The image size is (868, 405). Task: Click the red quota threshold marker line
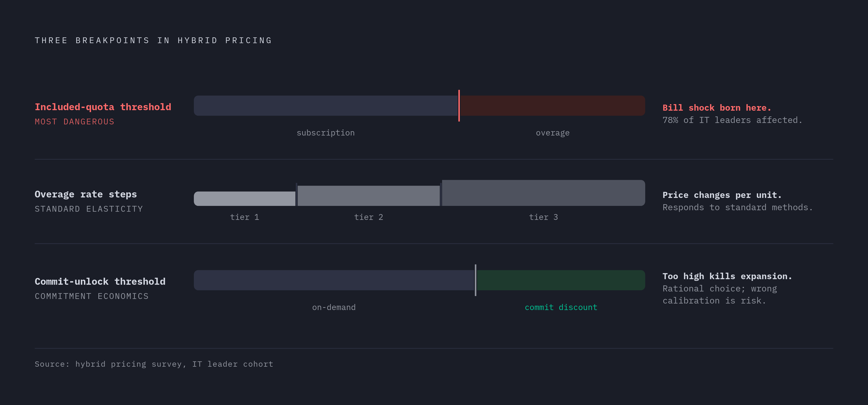(459, 105)
